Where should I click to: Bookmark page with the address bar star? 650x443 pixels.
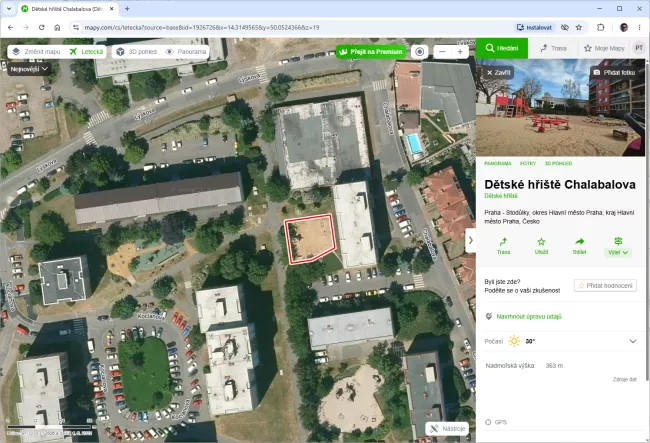(579, 27)
